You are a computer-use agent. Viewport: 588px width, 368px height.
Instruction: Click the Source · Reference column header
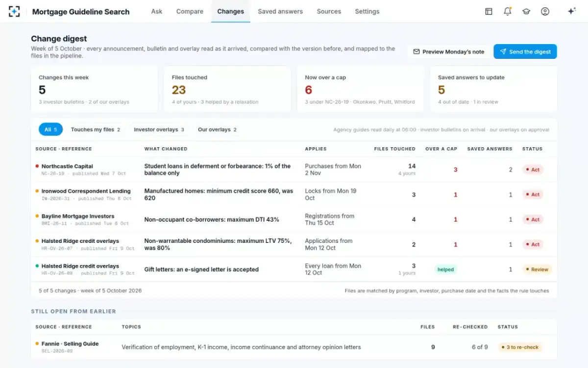[64, 149]
